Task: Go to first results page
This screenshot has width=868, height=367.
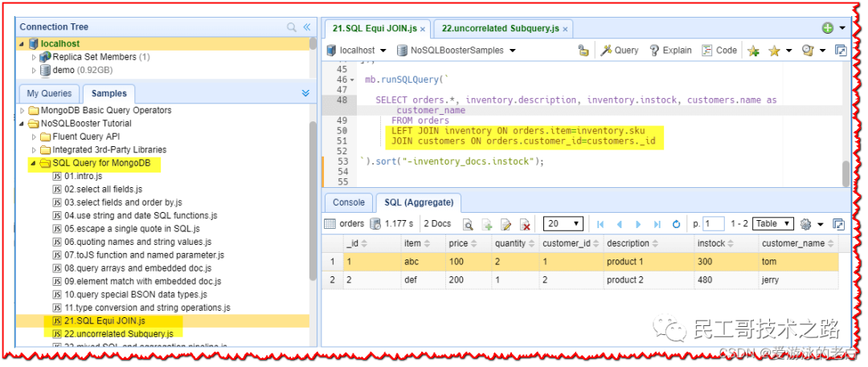Action: [x=600, y=225]
